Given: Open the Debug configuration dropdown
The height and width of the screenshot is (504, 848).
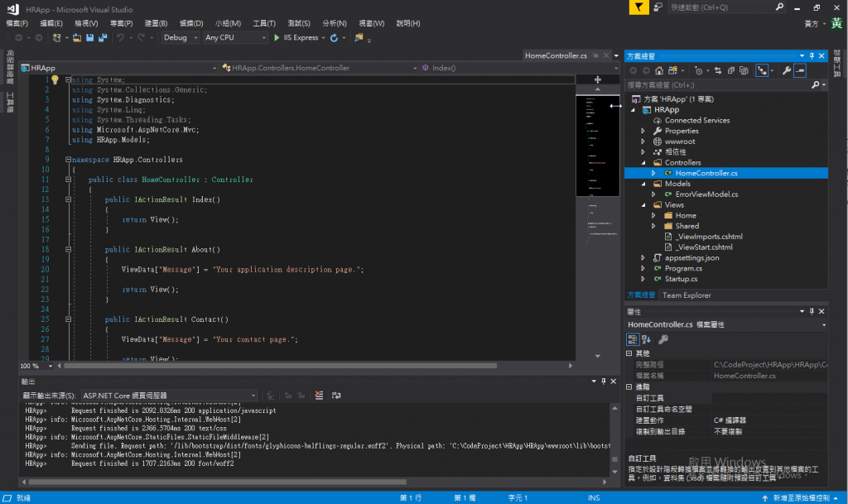Looking at the screenshot, I should pyautogui.click(x=181, y=38).
